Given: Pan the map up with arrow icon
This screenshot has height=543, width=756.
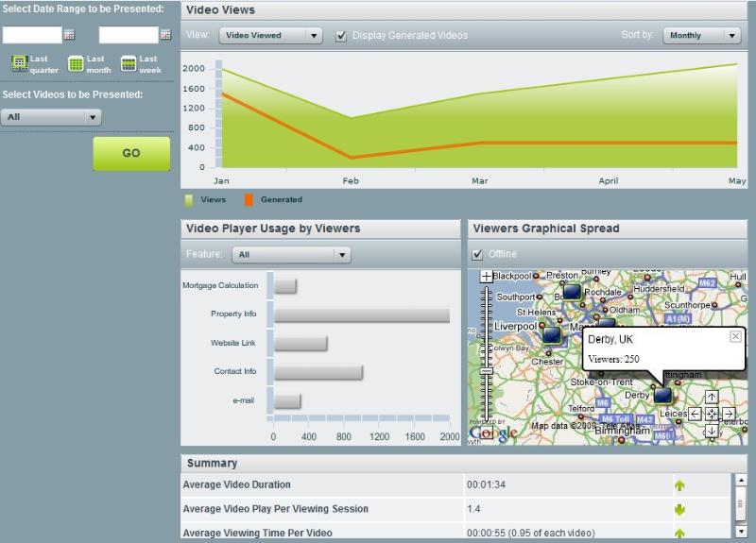Looking at the screenshot, I should coord(712,397).
